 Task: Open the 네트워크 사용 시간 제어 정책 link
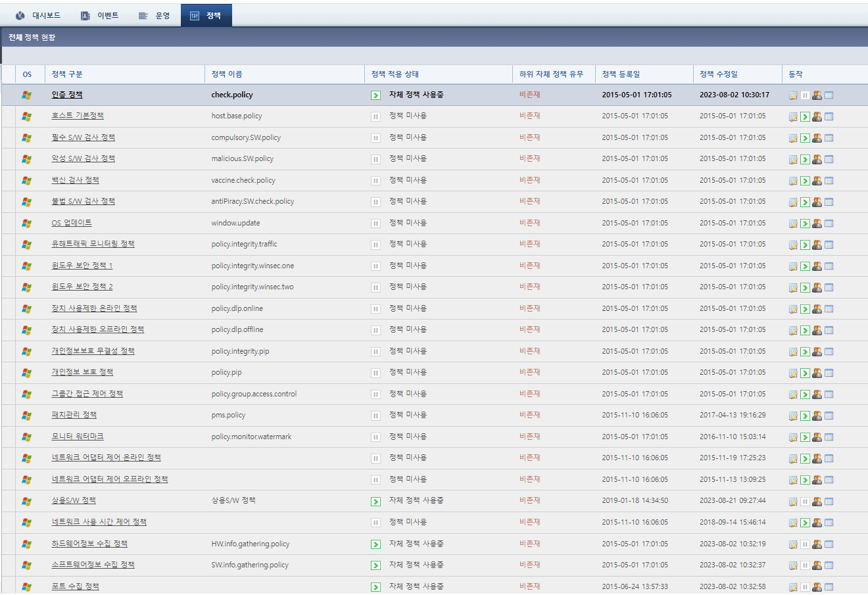click(x=99, y=522)
